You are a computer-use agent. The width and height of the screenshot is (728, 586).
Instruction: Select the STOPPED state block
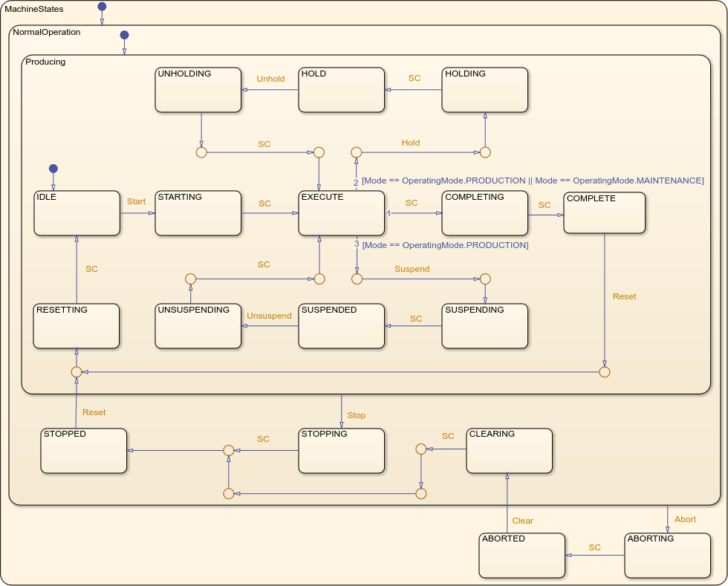click(83, 451)
